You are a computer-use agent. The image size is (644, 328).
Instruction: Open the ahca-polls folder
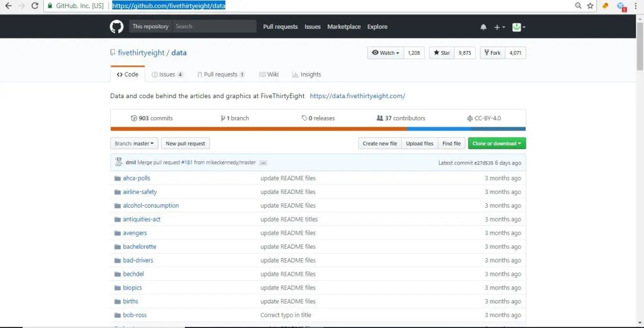point(136,178)
